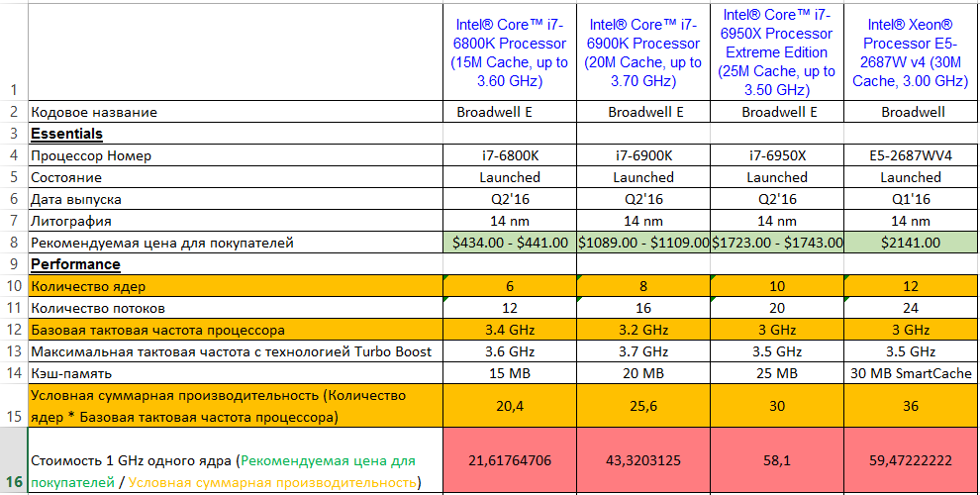Select row header 1

(14, 52)
